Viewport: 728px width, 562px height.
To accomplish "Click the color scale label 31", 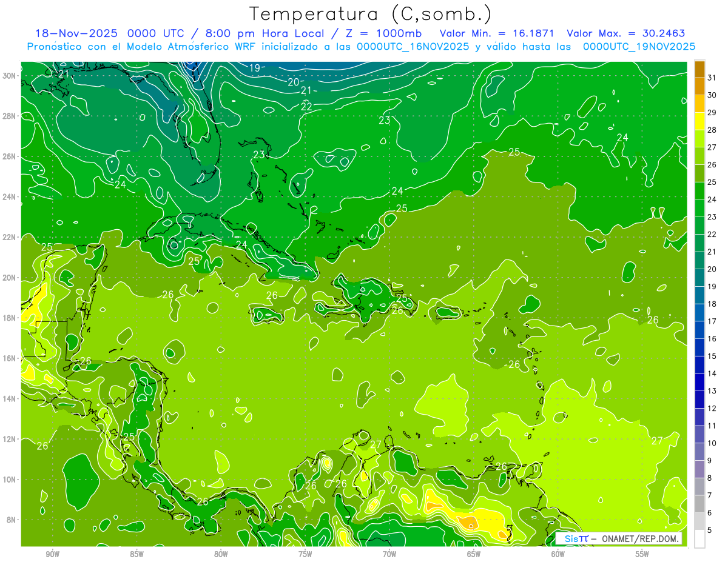I will tap(712, 77).
